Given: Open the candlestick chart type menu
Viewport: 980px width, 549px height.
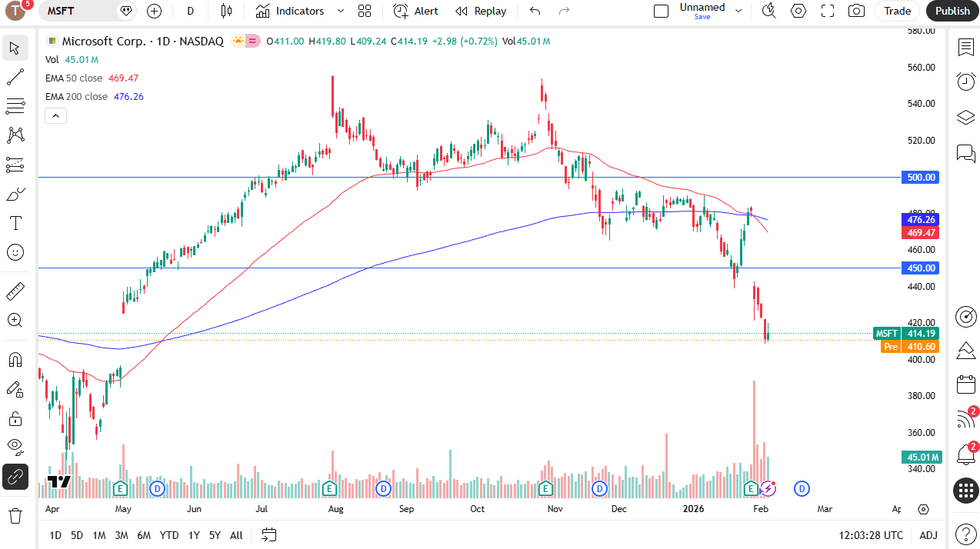Looking at the screenshot, I should click(225, 11).
